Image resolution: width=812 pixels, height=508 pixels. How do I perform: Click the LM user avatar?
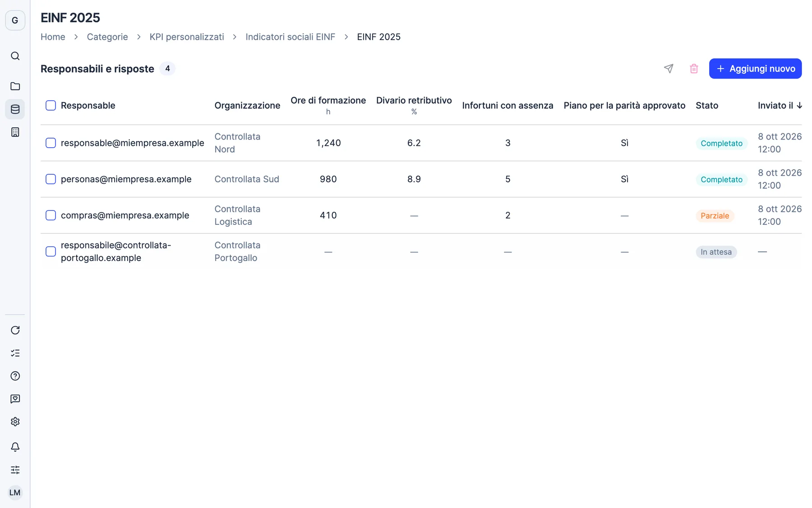click(15, 493)
